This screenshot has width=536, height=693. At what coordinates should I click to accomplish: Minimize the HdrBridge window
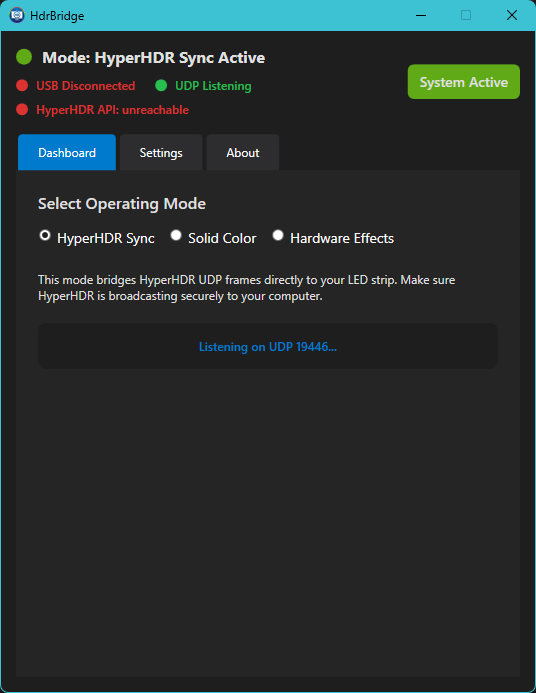(421, 15)
